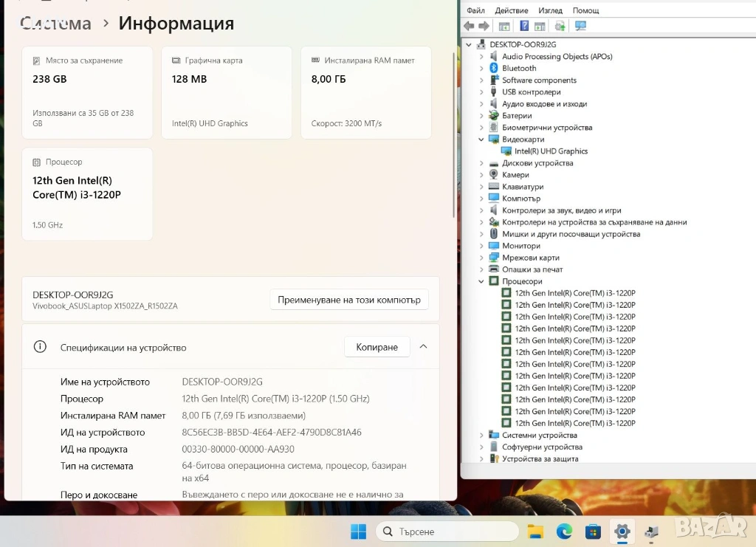Open the Действие menu
The height and width of the screenshot is (547, 756).
pos(511,10)
